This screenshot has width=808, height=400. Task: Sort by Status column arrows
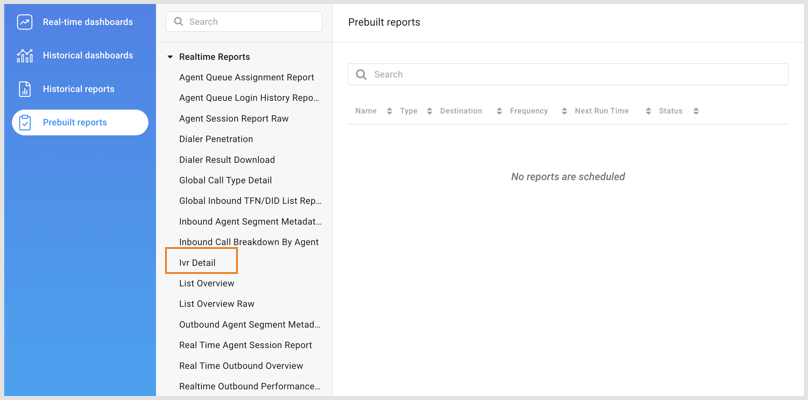(x=696, y=111)
